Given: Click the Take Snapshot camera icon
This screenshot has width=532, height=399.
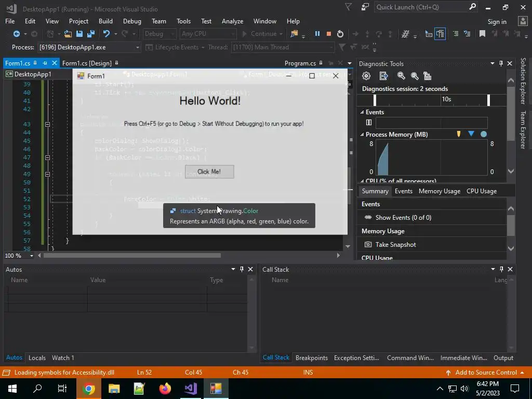Looking at the screenshot, I should coord(368,245).
